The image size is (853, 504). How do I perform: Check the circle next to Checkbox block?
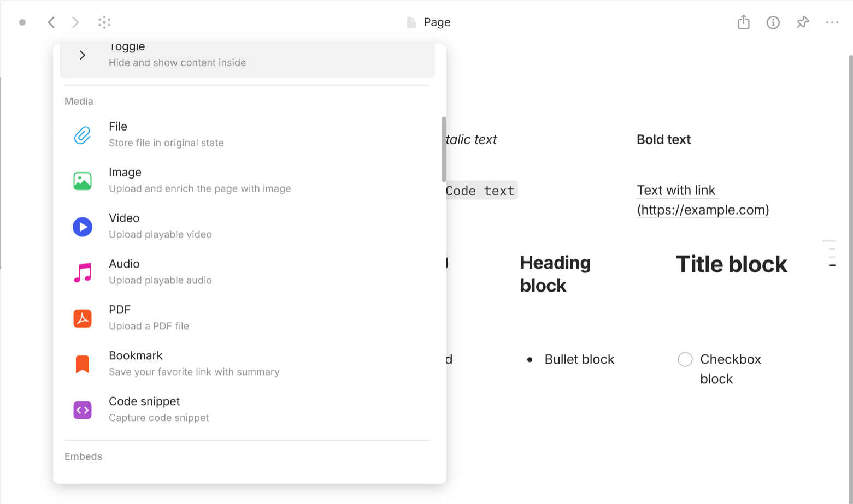click(685, 359)
